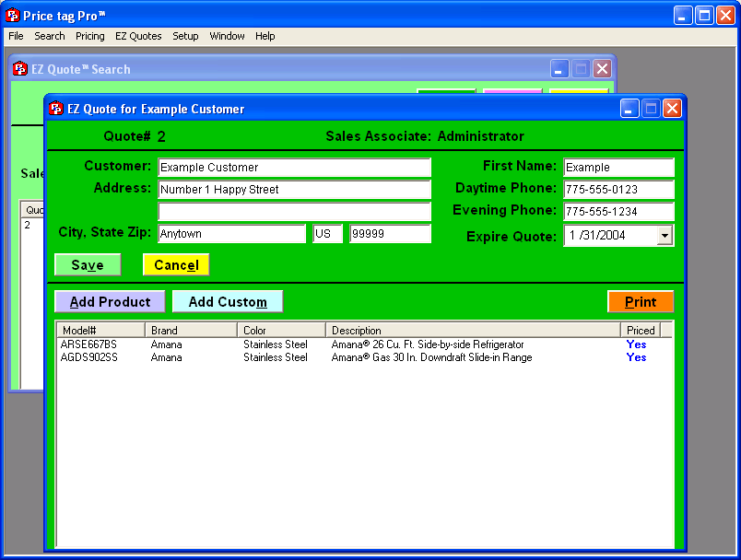Click Priced Yes for the refrigerator row

point(636,344)
